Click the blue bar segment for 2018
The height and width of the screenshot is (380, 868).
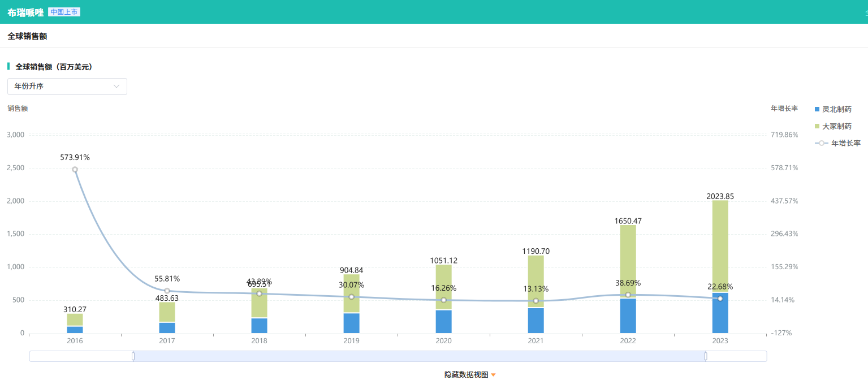[259, 326]
